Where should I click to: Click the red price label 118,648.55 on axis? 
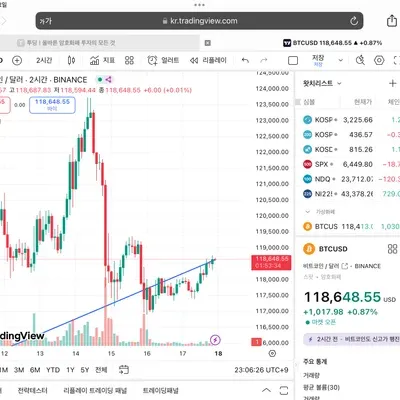[271, 262]
